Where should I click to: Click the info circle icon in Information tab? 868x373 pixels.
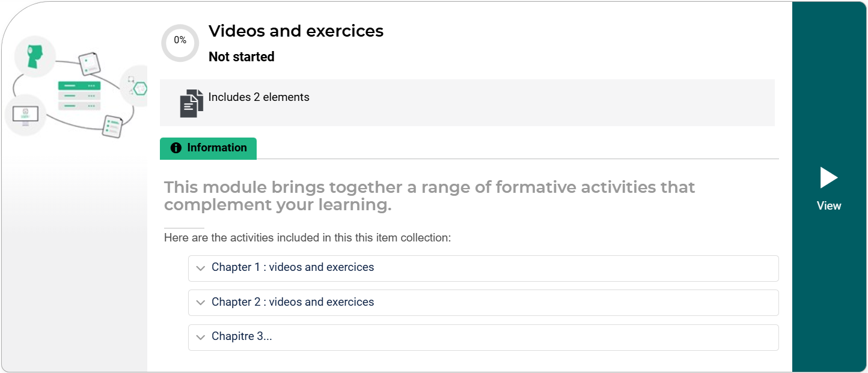tap(176, 148)
